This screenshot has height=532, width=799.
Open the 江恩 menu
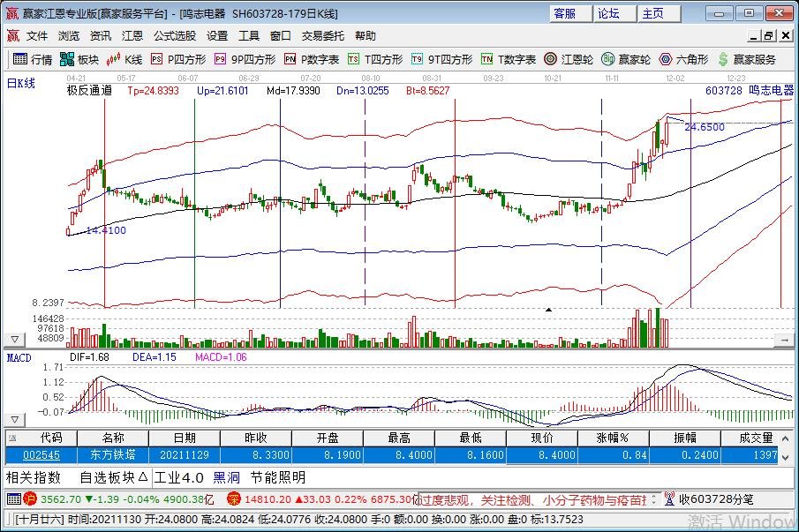pyautogui.click(x=132, y=35)
